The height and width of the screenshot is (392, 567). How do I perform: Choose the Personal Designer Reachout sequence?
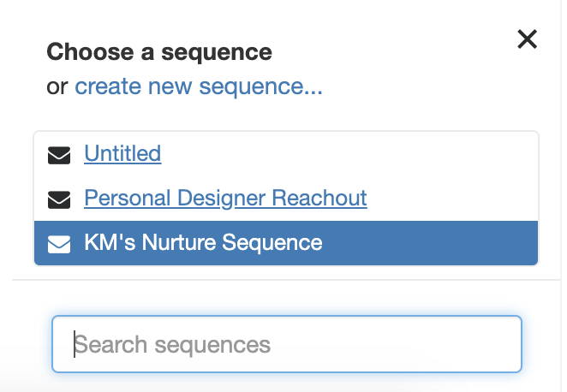(x=225, y=198)
